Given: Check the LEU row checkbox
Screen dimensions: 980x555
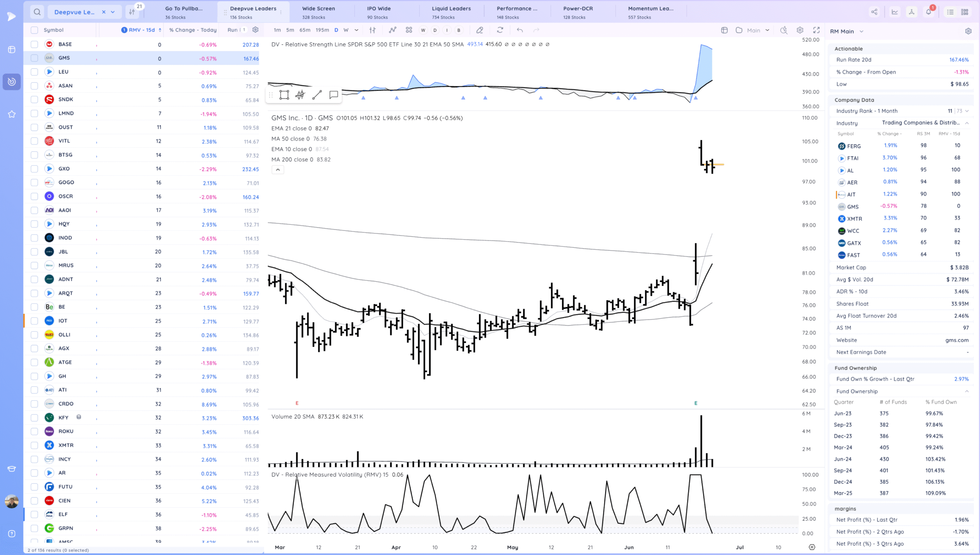Looking at the screenshot, I should pos(34,72).
